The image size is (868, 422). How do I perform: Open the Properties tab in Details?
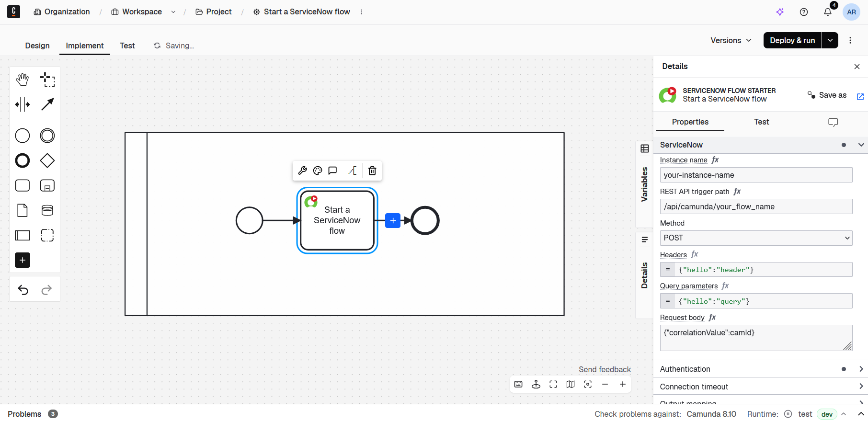coord(690,122)
